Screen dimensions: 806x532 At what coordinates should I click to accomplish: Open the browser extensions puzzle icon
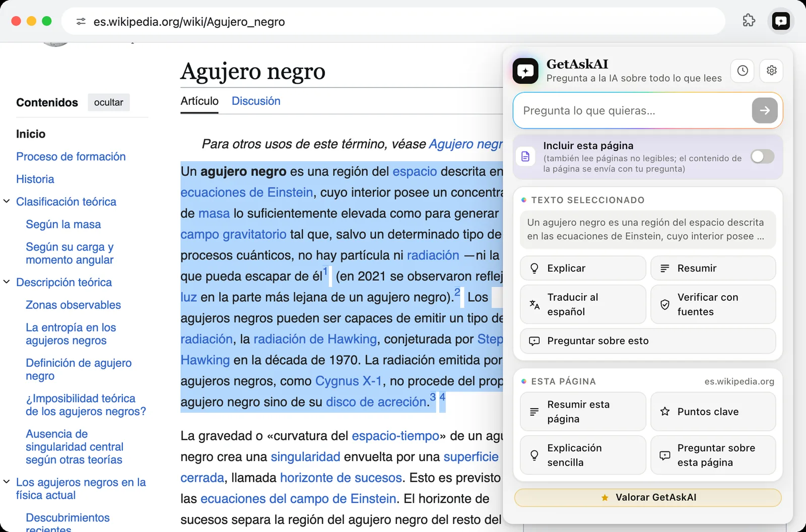coord(749,21)
